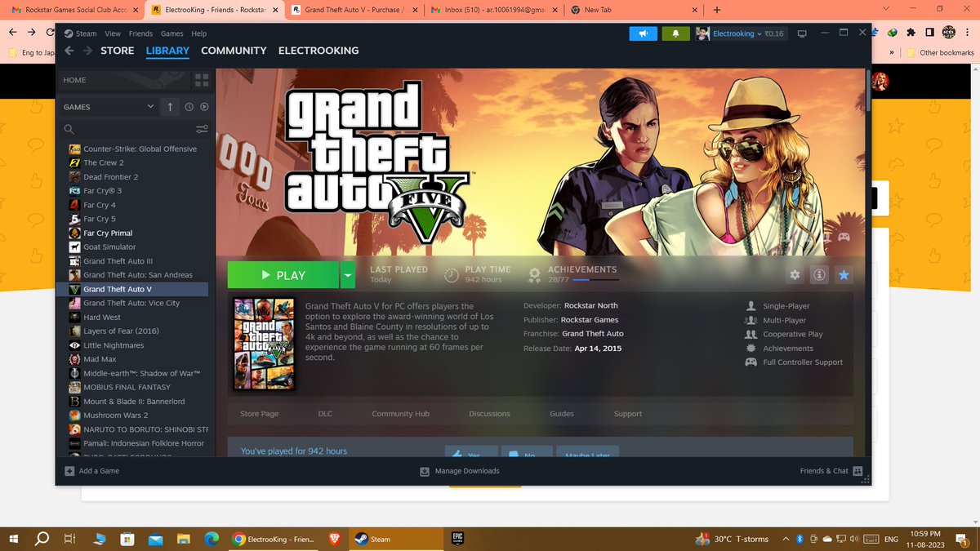Screen dimensions: 980x551
Task: Go to the STORE tab
Action: pos(117,51)
